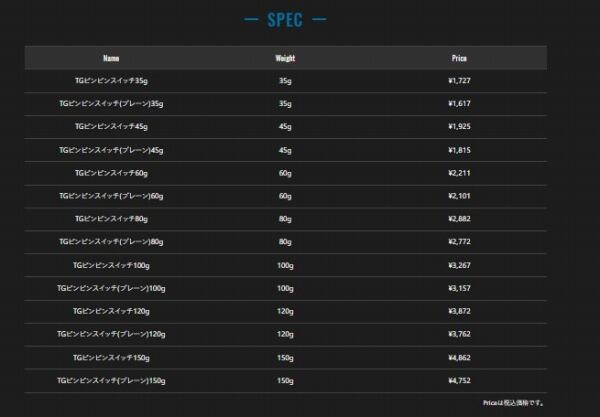Select the TGピンピンスイッチ(プレーン)120g name cell

(110, 334)
